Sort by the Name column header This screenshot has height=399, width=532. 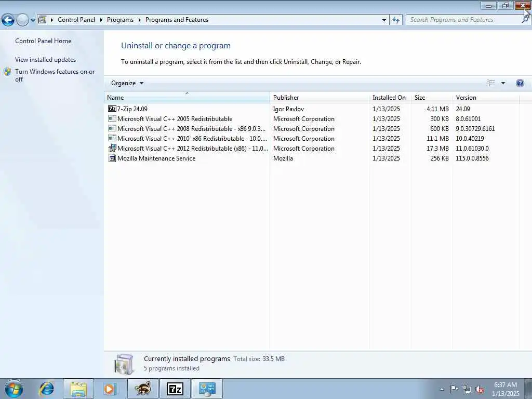(187, 97)
